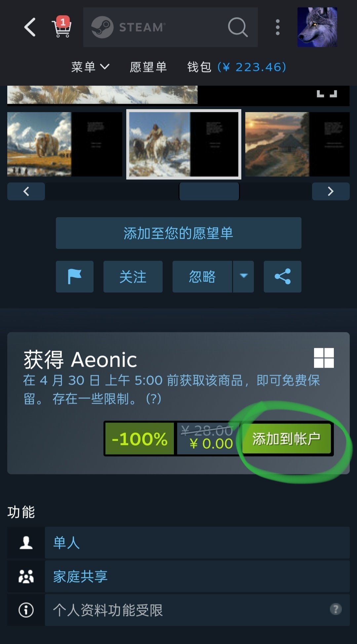Viewport: 357px width, 644px height.
Task: Open the shopping cart with one item
Action: click(61, 27)
